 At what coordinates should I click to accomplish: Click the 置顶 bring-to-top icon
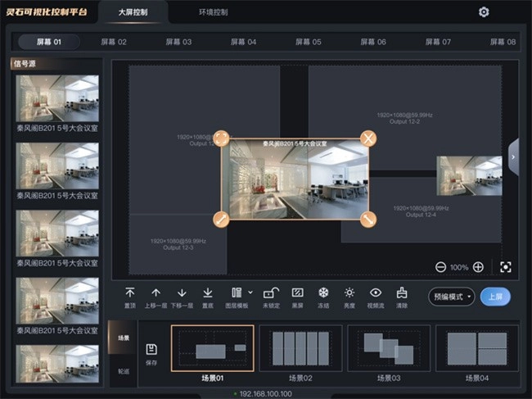tap(130, 293)
